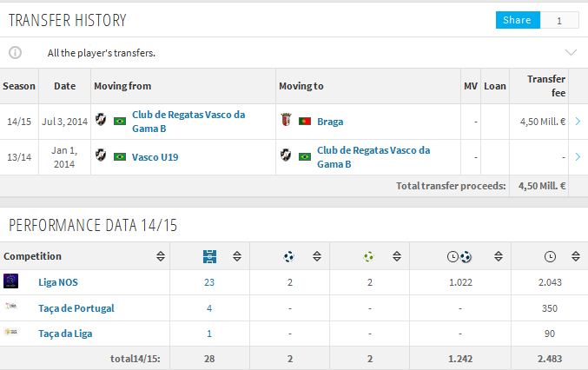
Task: Click the appearances lineup icon in header
Action: [209, 256]
